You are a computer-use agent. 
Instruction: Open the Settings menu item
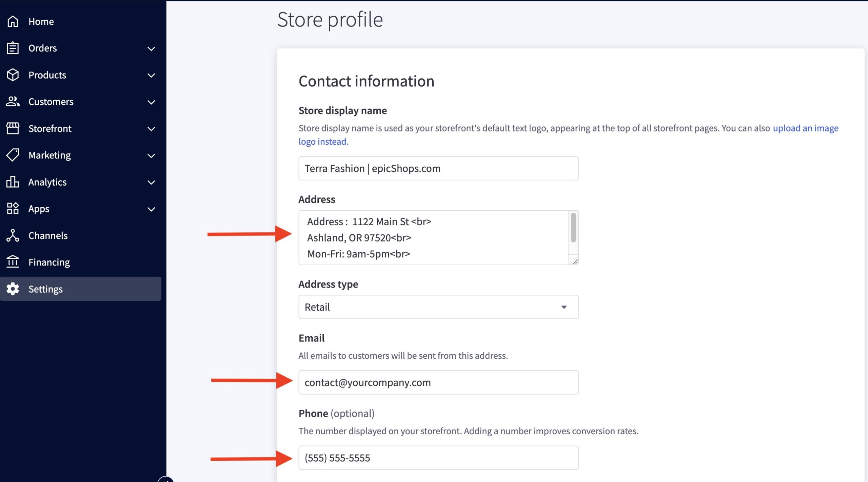point(45,289)
